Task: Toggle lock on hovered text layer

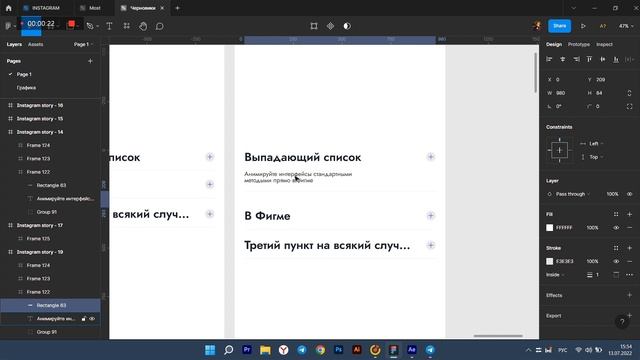Action: click(x=84, y=319)
